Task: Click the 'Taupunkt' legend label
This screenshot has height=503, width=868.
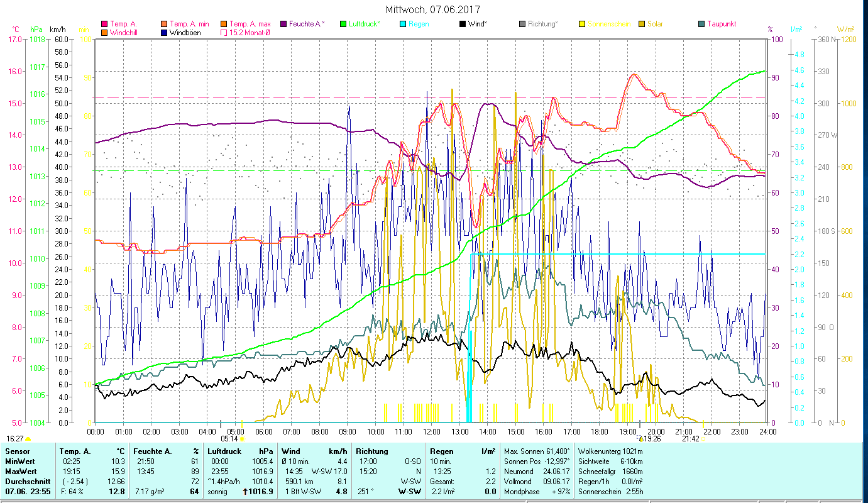Action: pos(721,24)
